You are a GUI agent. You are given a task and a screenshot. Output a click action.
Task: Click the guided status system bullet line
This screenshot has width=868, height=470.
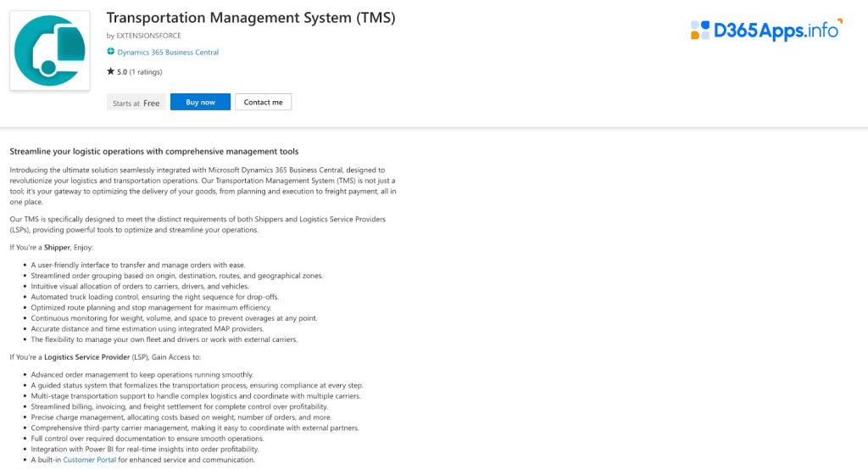197,385
